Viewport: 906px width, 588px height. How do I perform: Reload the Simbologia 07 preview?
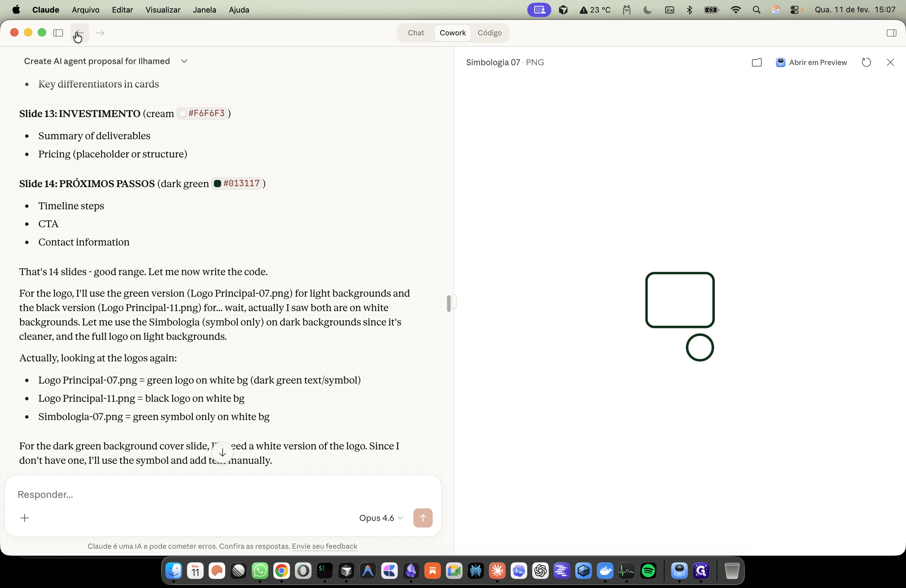pos(866,62)
